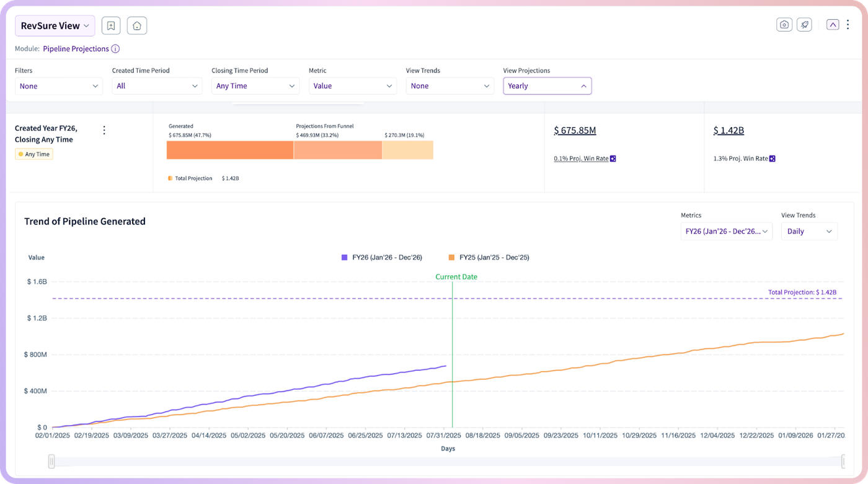868x484 pixels.
Task: Click the 0.1% Proj. Win Rate link
Action: coord(581,159)
